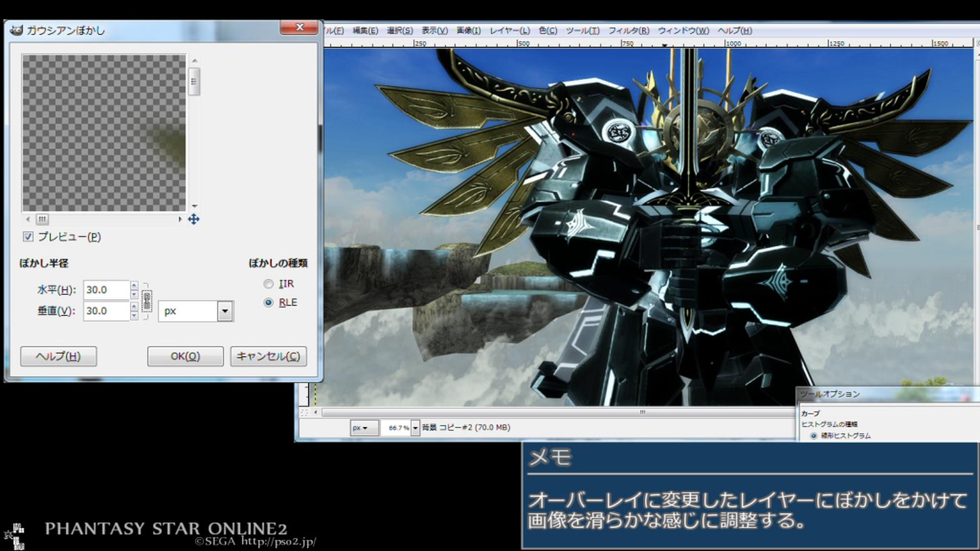The width and height of the screenshot is (980, 551).
Task: Click the preview scroll up arrow
Action: (x=194, y=61)
